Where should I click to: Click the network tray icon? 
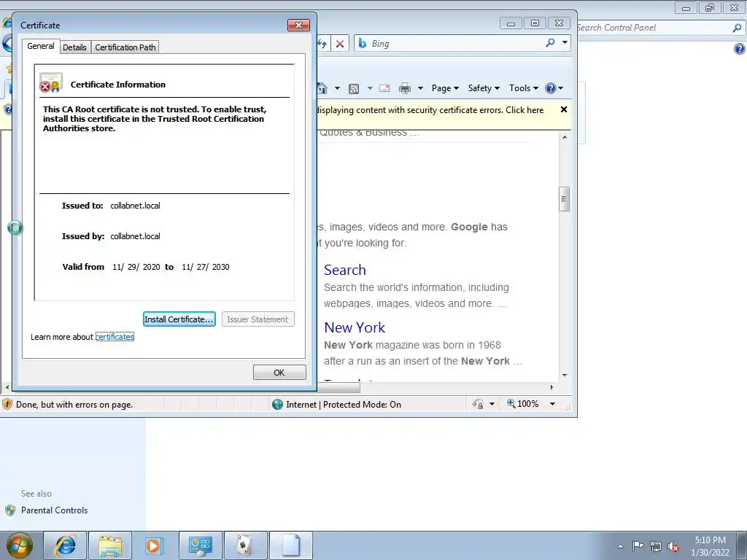656,546
